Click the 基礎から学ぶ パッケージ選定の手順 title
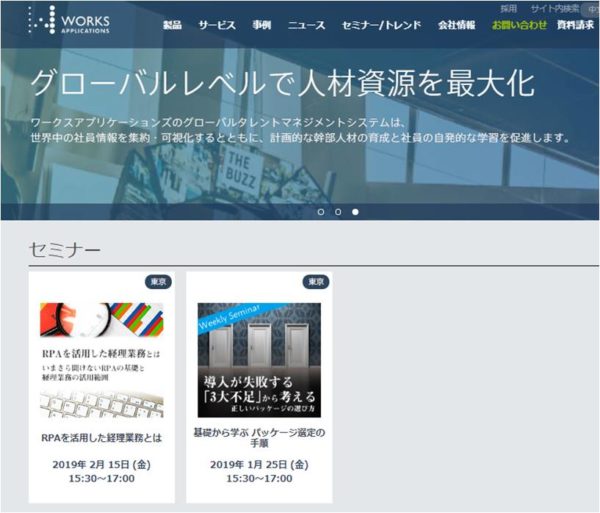600x513 pixels. pos(259,438)
